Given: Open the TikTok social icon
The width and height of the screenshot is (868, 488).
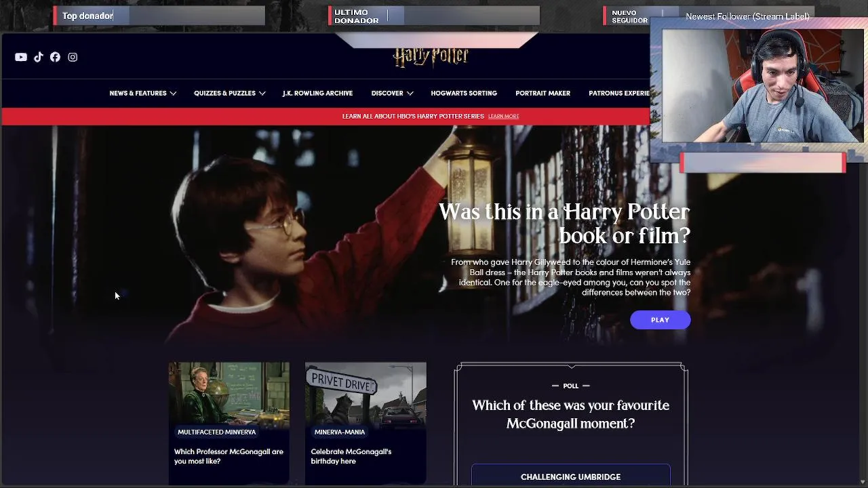Looking at the screenshot, I should [x=39, y=58].
